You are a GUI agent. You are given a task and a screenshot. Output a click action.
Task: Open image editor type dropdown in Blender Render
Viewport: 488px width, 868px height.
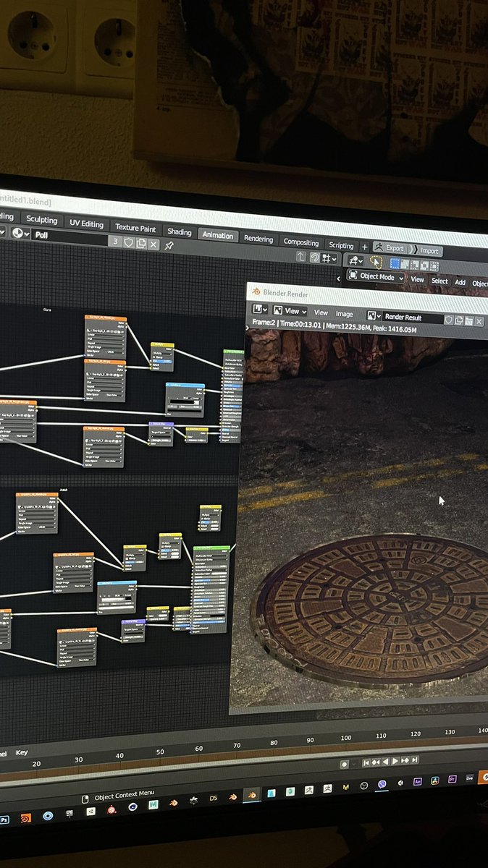(260, 310)
